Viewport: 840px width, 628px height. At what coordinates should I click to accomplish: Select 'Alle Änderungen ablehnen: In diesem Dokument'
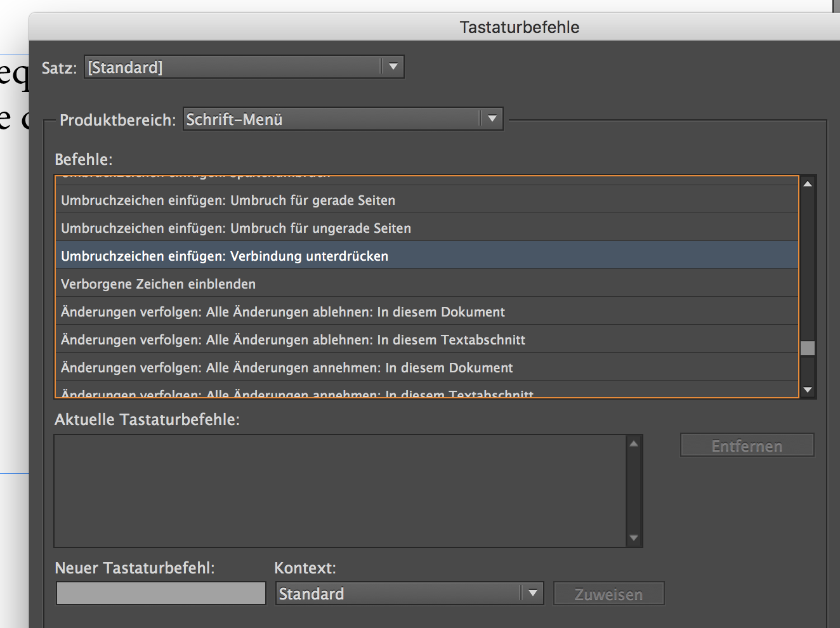click(426, 311)
